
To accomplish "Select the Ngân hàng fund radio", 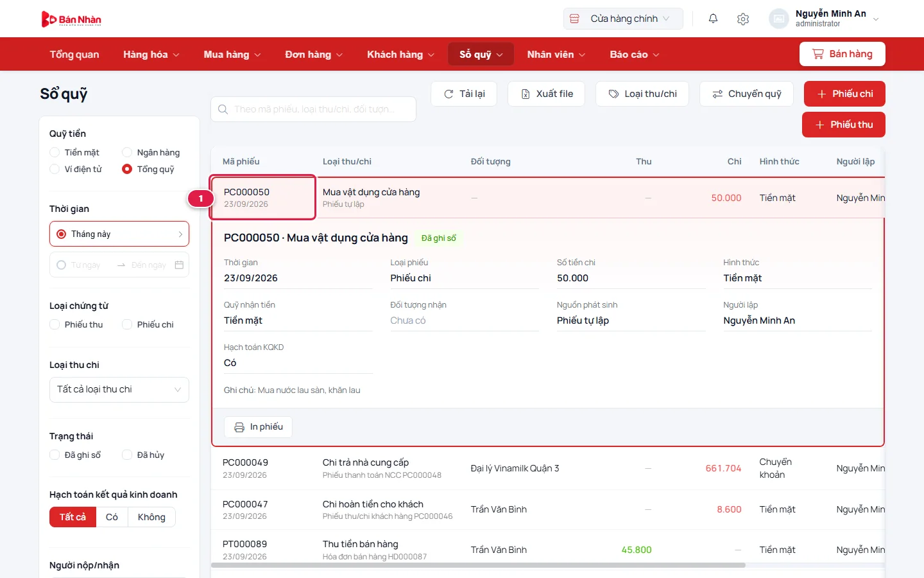I will [x=127, y=152].
